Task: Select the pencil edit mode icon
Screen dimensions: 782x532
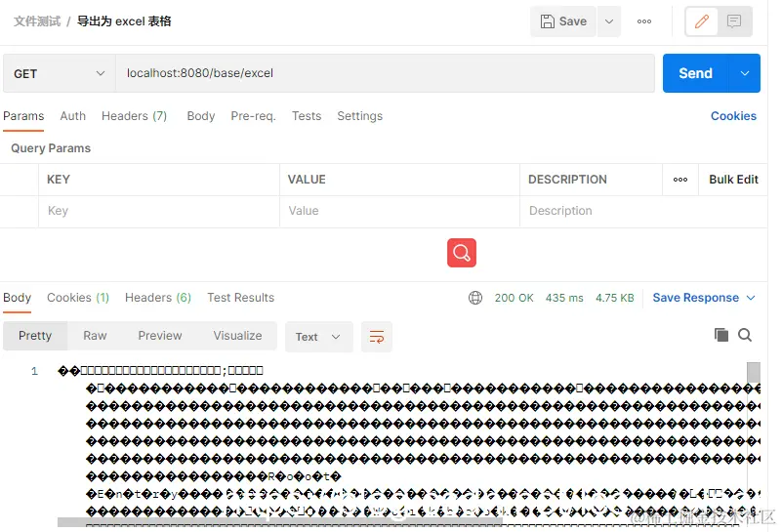Action: (x=702, y=21)
